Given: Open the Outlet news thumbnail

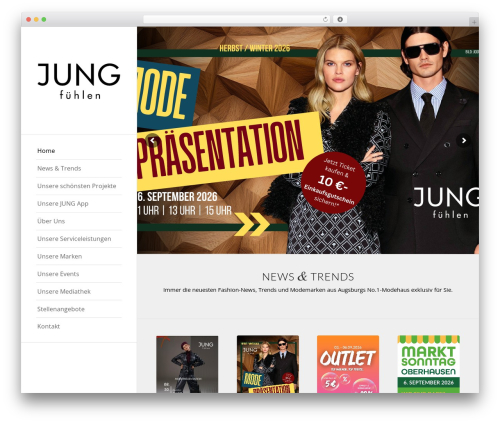Looking at the screenshot, I should coord(348,364).
